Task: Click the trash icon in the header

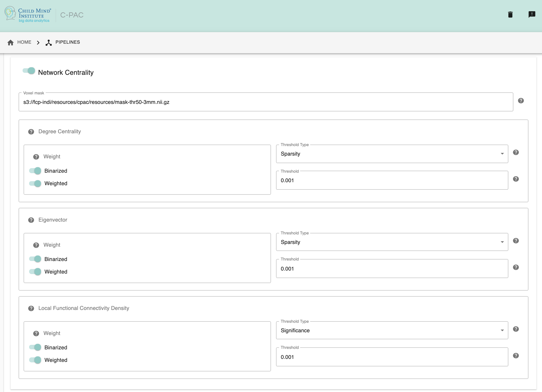Action: pos(510,14)
